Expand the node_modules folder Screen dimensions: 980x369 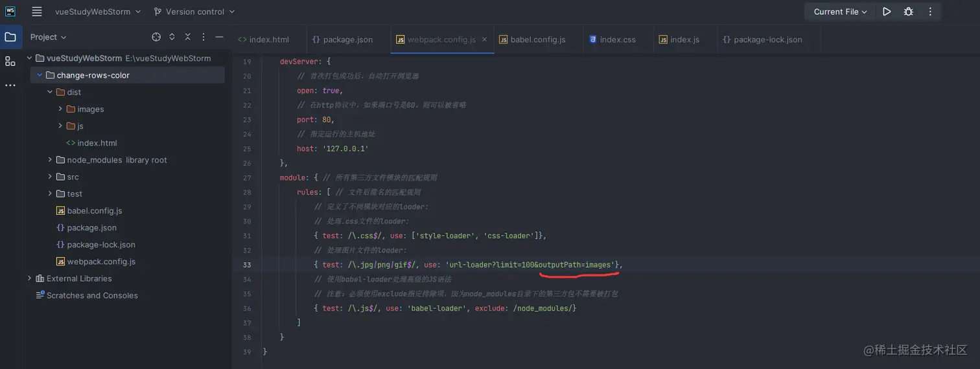click(x=50, y=160)
